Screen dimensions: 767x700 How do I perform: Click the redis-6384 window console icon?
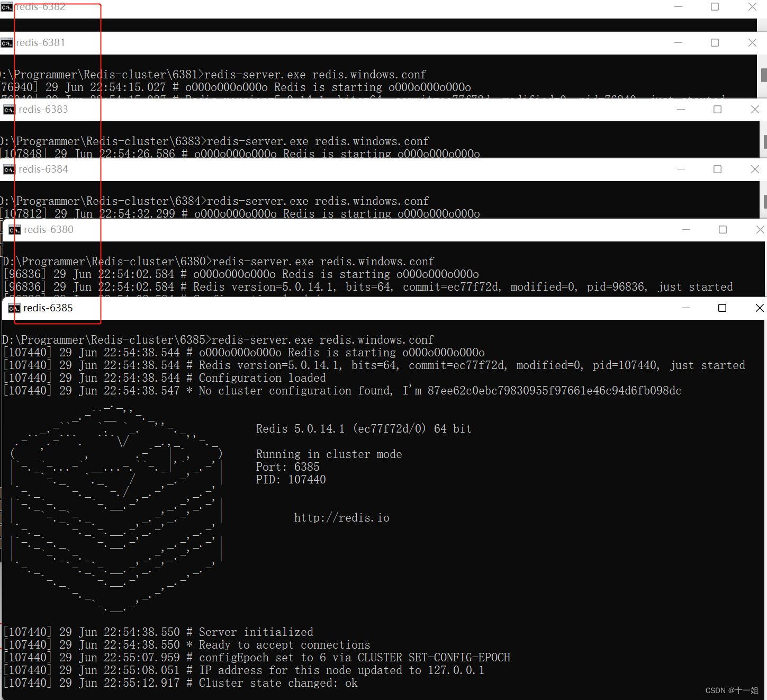9,169
